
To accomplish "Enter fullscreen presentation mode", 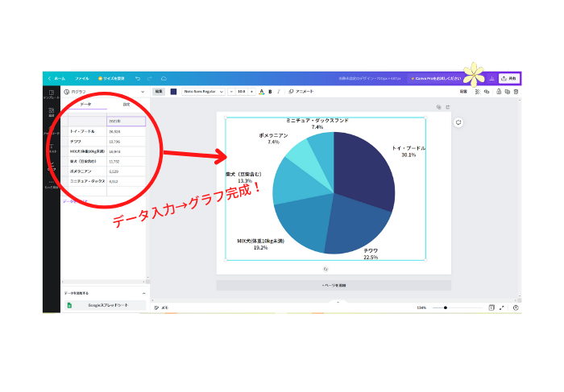I will click(502, 308).
